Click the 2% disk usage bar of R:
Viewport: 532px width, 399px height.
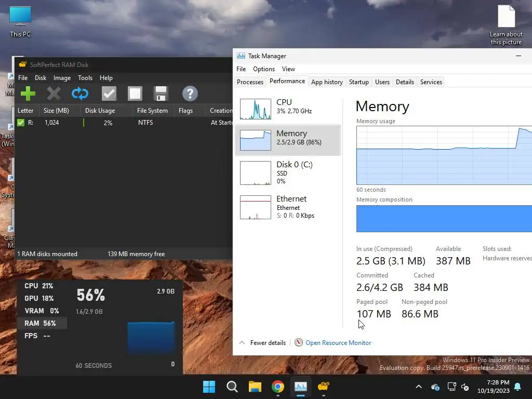coord(108,123)
